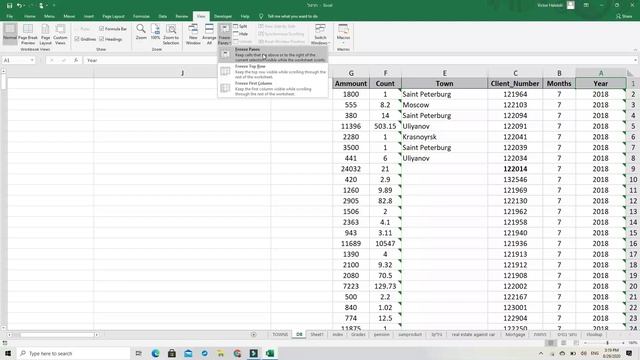Select cell with amount 24032
Viewport: 640px width, 360px height.
(x=351, y=169)
